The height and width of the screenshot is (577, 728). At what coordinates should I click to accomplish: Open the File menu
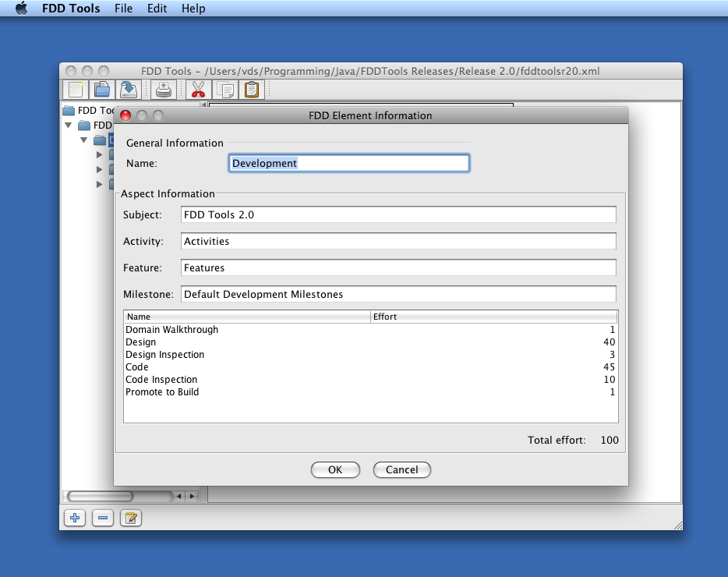[x=123, y=9]
